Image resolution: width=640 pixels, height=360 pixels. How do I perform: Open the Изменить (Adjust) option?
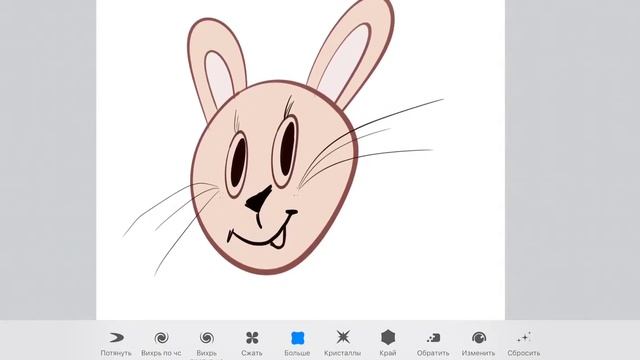click(x=478, y=344)
